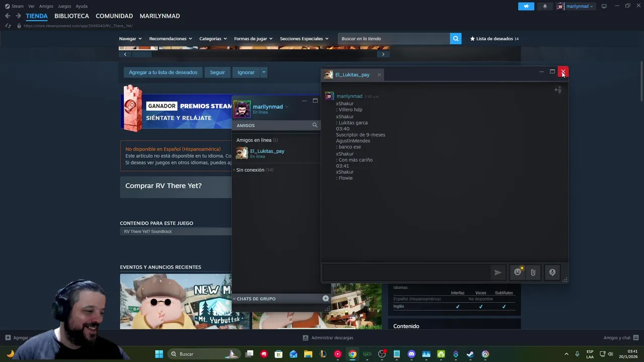Search the friends list with magnifier icon
The height and width of the screenshot is (362, 644).
pyautogui.click(x=315, y=125)
